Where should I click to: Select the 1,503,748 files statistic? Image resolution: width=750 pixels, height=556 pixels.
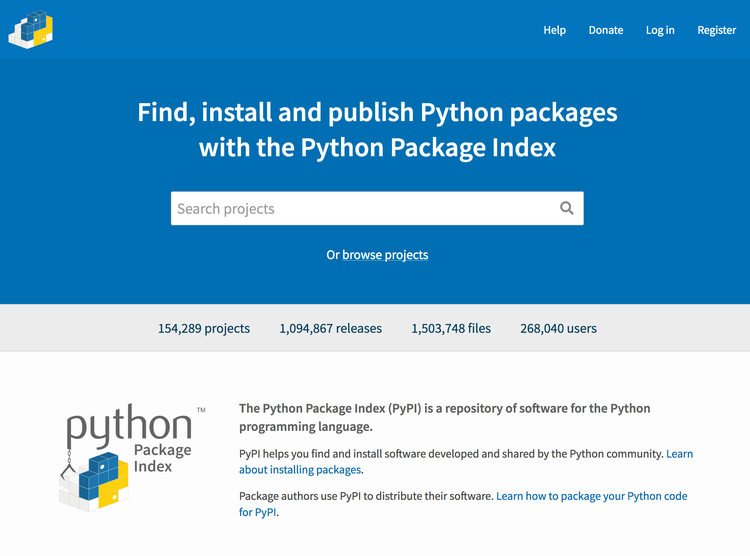[451, 328]
